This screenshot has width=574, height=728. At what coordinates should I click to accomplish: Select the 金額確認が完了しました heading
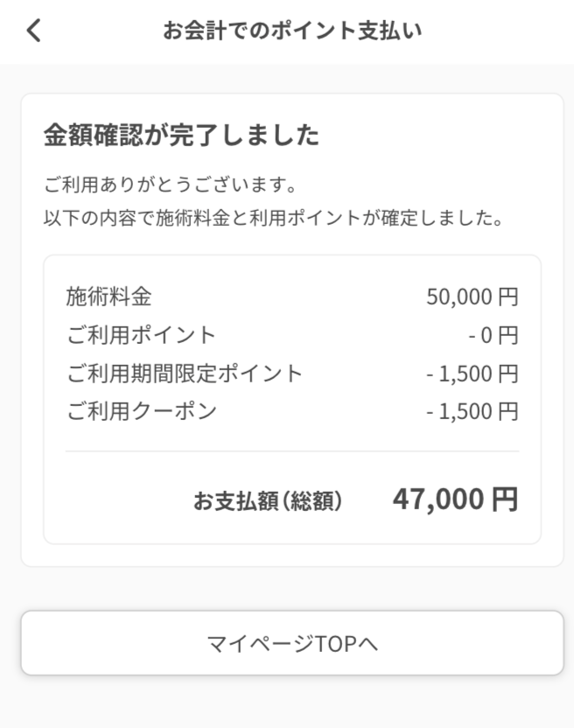(x=181, y=136)
